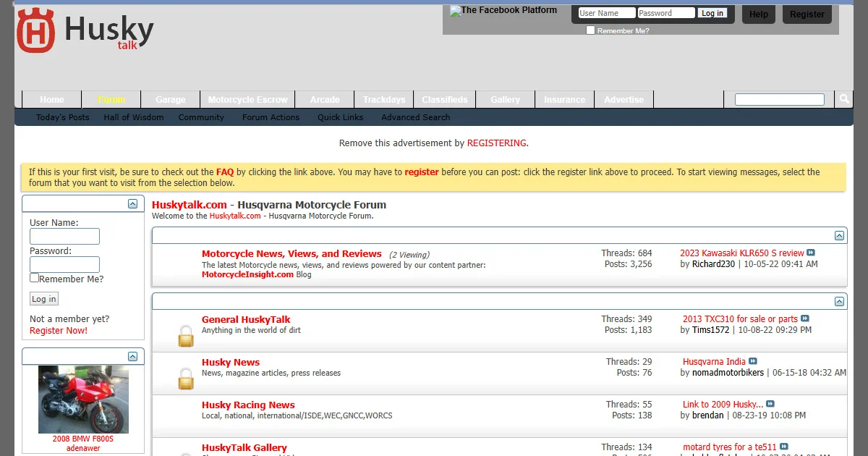
Task: Open General HuskyTalk forum
Action: pos(246,319)
